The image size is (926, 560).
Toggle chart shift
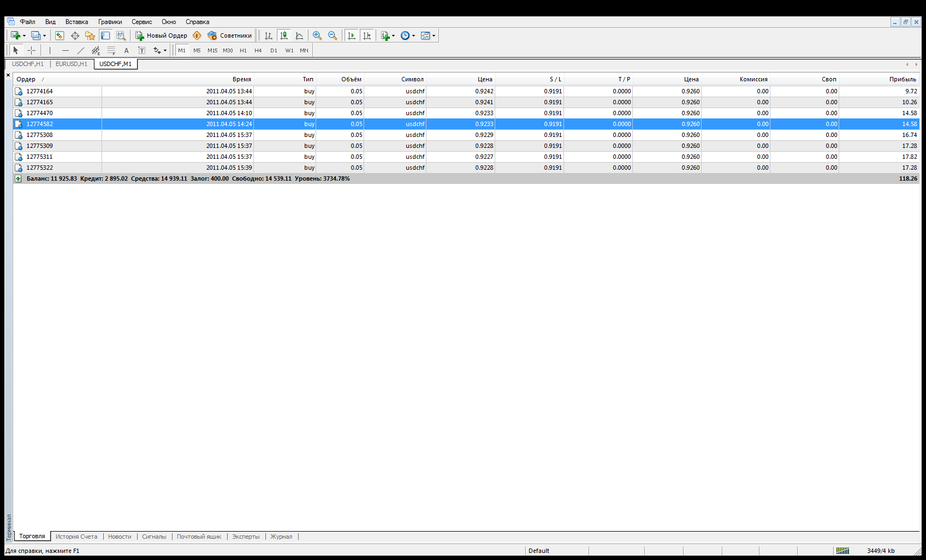367,35
